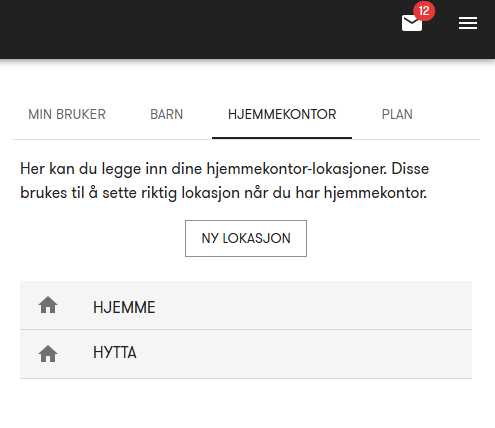Open the mail envelope inbox icon

pos(412,23)
